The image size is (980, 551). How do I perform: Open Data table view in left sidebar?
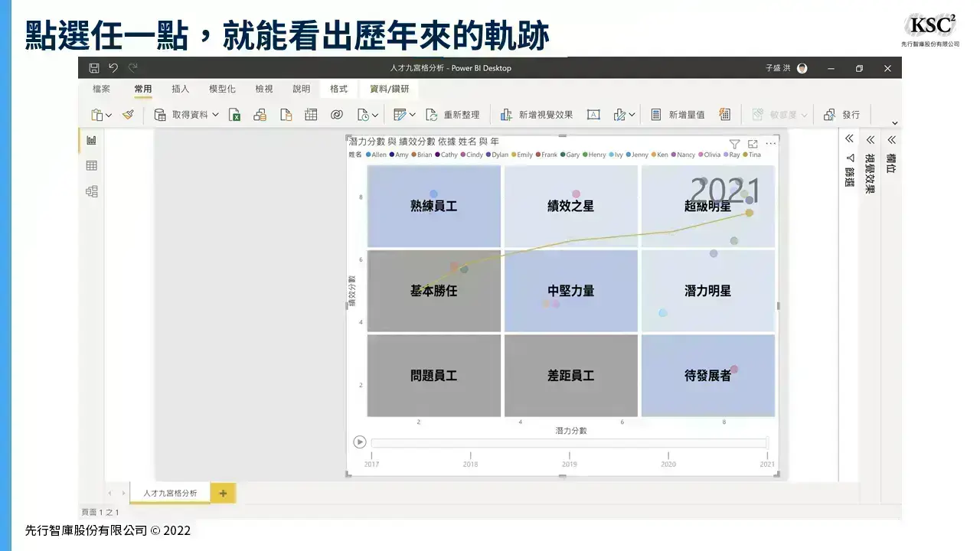tap(92, 165)
